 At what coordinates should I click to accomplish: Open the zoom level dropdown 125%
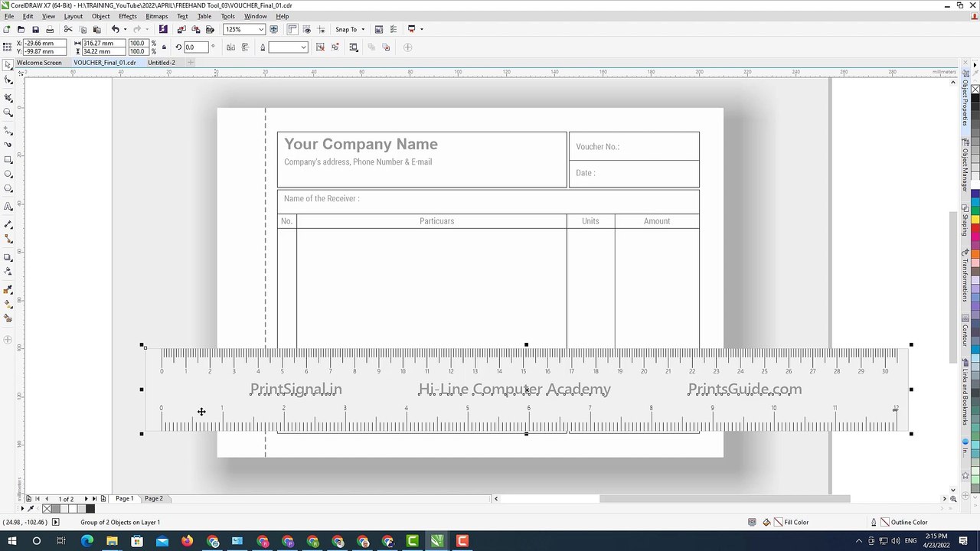click(x=261, y=29)
